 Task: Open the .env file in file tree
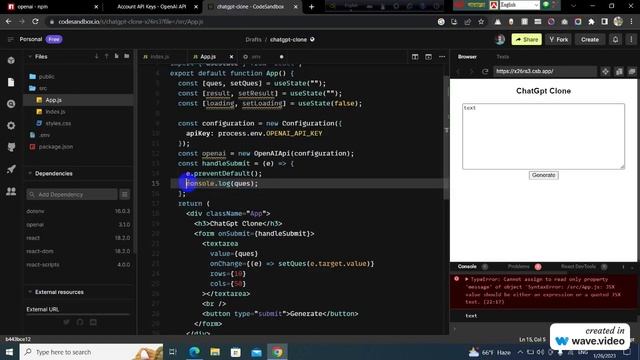[45, 135]
